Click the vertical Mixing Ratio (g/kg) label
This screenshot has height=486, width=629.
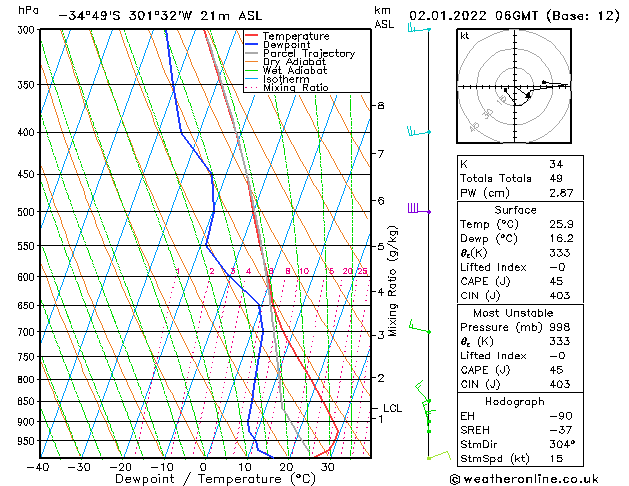coord(392,281)
